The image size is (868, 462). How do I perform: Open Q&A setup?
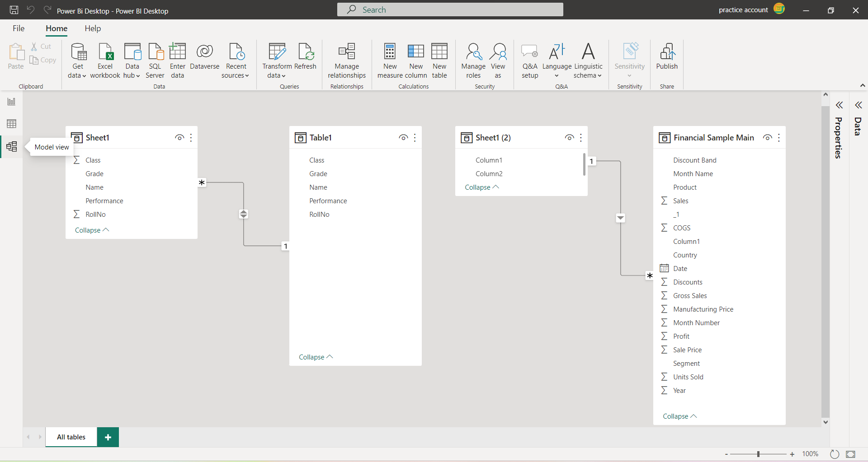click(530, 59)
